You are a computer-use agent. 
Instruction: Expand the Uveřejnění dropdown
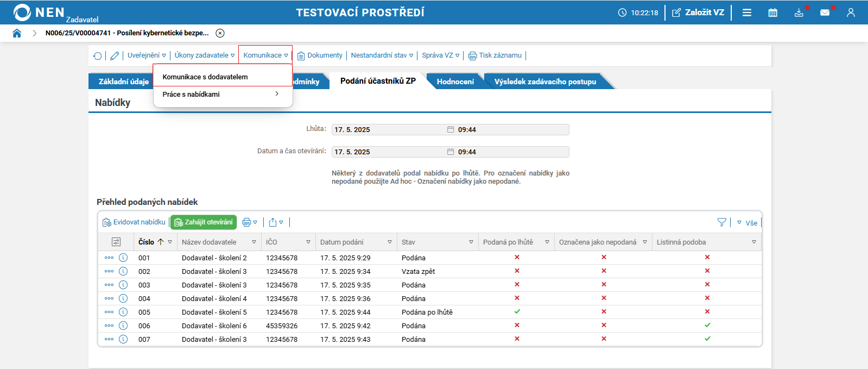click(147, 55)
